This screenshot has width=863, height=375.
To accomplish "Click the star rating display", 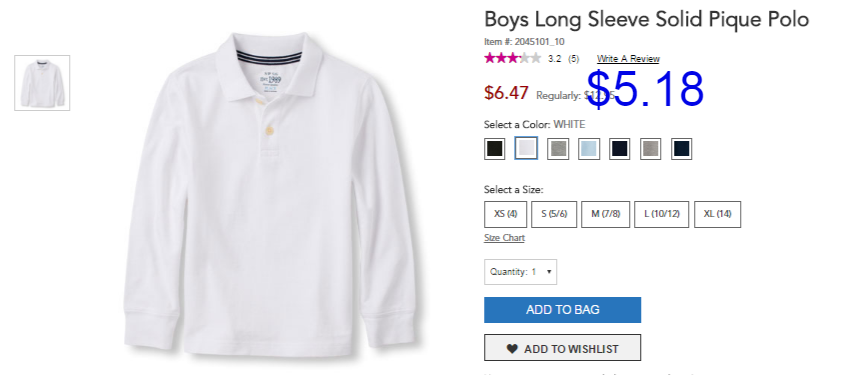I will coord(512,58).
